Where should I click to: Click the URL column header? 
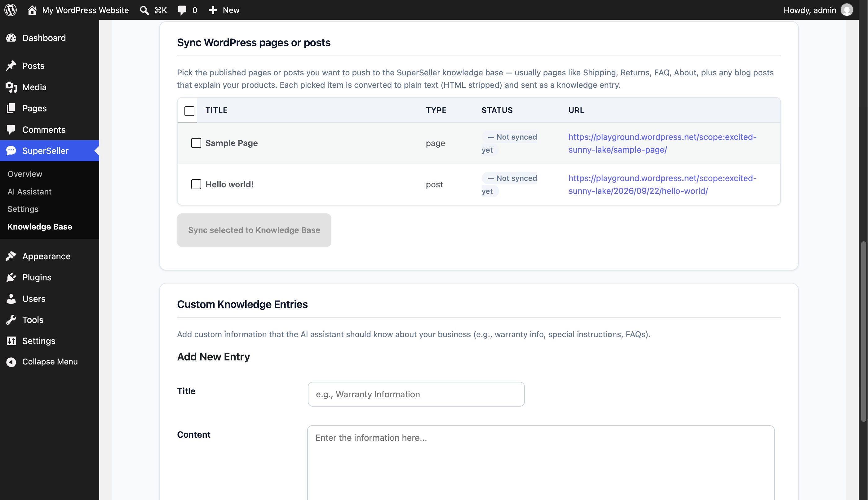click(x=576, y=110)
